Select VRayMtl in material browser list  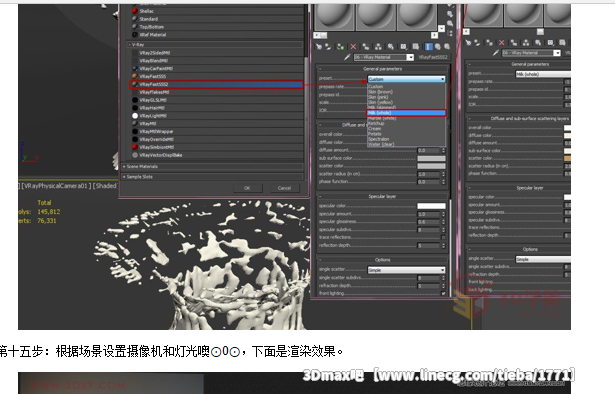(216, 123)
